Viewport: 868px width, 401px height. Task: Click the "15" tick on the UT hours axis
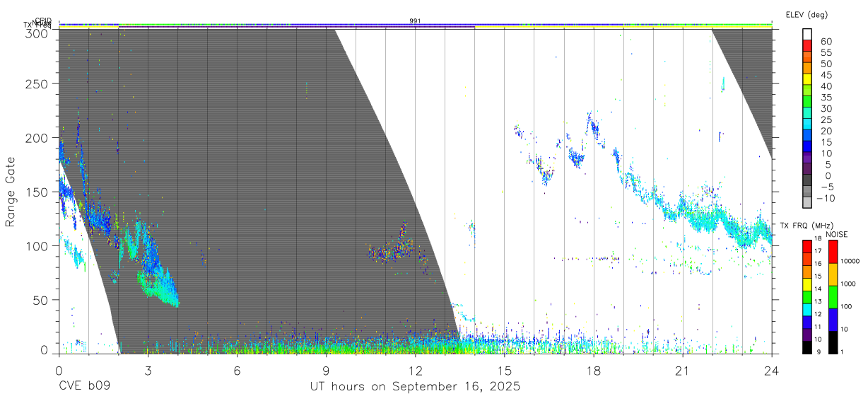(x=505, y=371)
